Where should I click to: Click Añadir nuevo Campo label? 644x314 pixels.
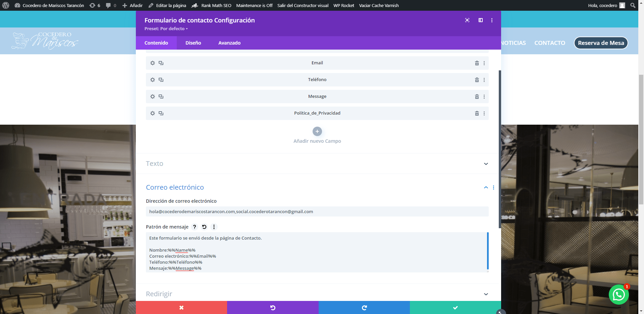click(x=317, y=141)
